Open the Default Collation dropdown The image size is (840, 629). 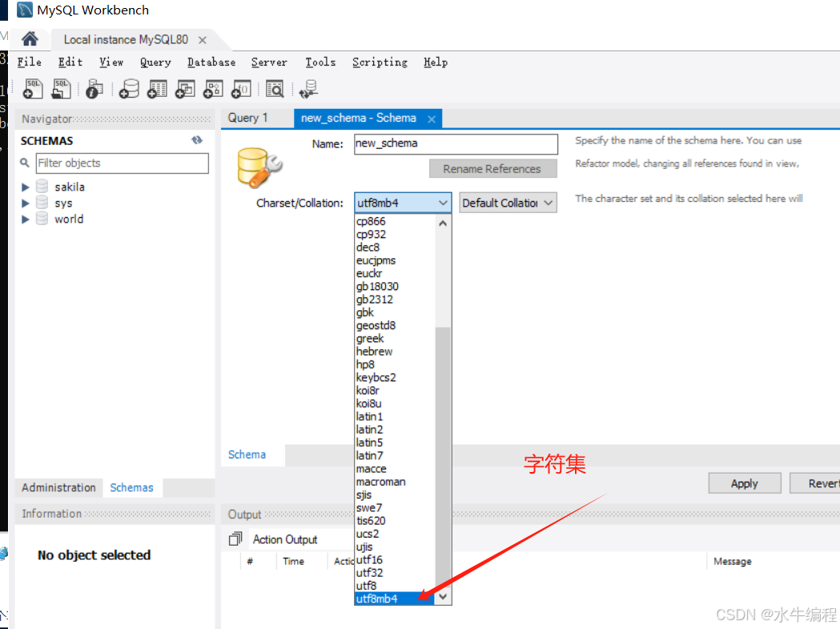[x=508, y=203]
